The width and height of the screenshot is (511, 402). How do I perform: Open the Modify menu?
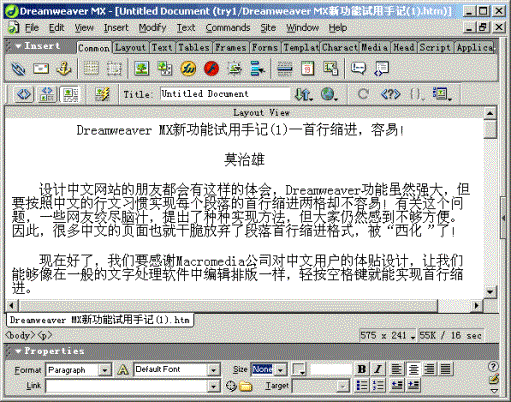pyautogui.click(x=152, y=28)
